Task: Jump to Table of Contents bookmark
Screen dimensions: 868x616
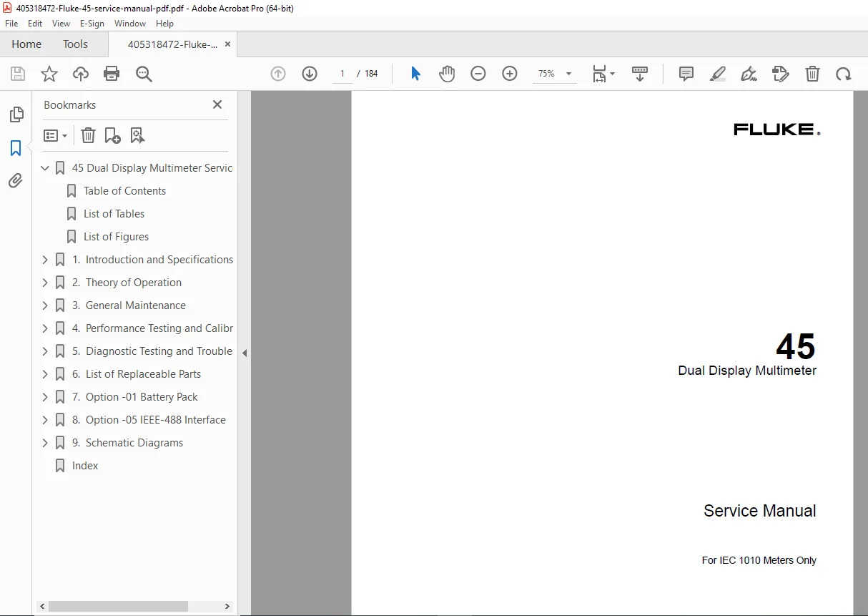Action: pos(124,191)
